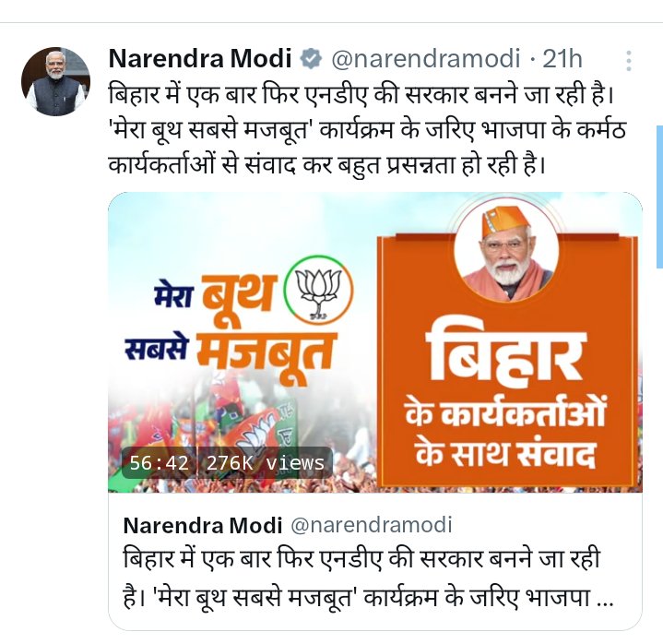Click the Narendra Modi display name at top

click(x=200, y=59)
